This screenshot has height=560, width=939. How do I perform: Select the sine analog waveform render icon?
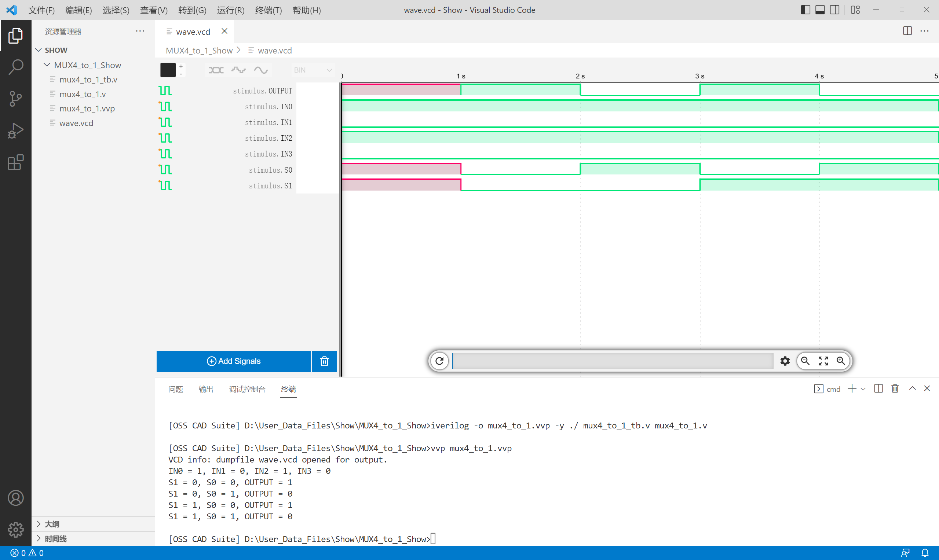pos(261,70)
